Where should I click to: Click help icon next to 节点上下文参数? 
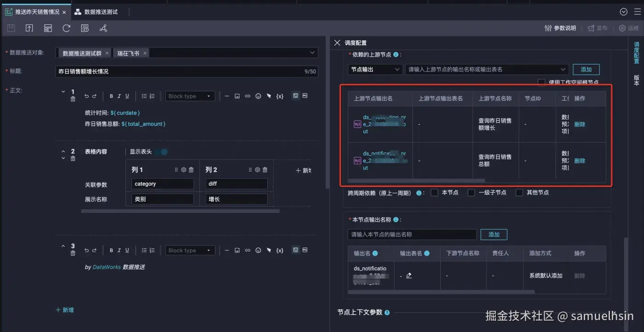[387, 313]
